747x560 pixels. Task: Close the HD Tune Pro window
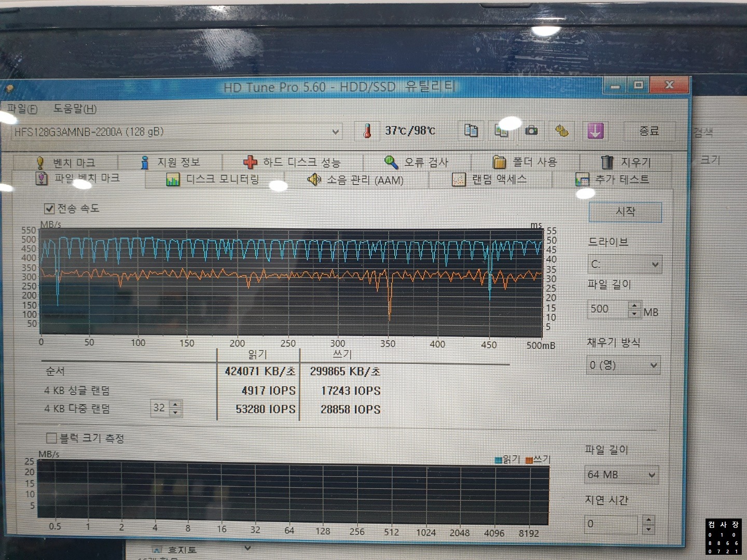pyautogui.click(x=669, y=85)
